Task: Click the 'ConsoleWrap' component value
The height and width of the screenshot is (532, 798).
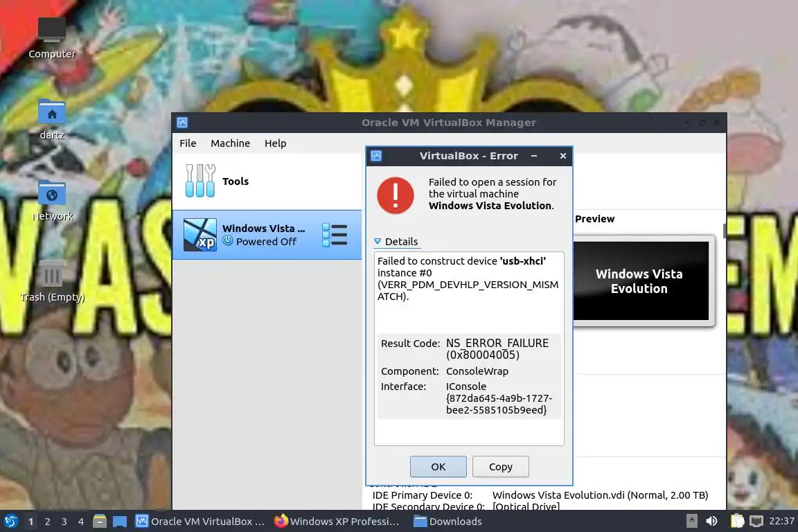Action: click(477, 371)
